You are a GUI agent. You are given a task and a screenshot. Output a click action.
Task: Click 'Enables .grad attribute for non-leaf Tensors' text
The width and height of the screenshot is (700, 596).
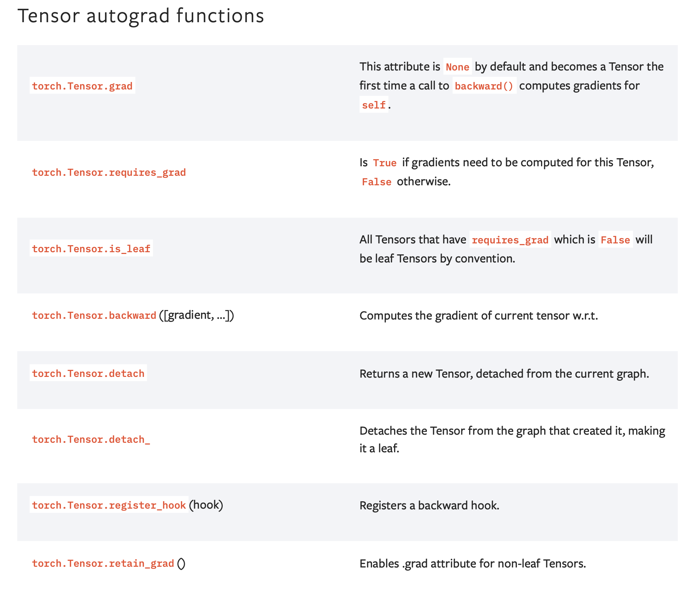[x=472, y=564]
